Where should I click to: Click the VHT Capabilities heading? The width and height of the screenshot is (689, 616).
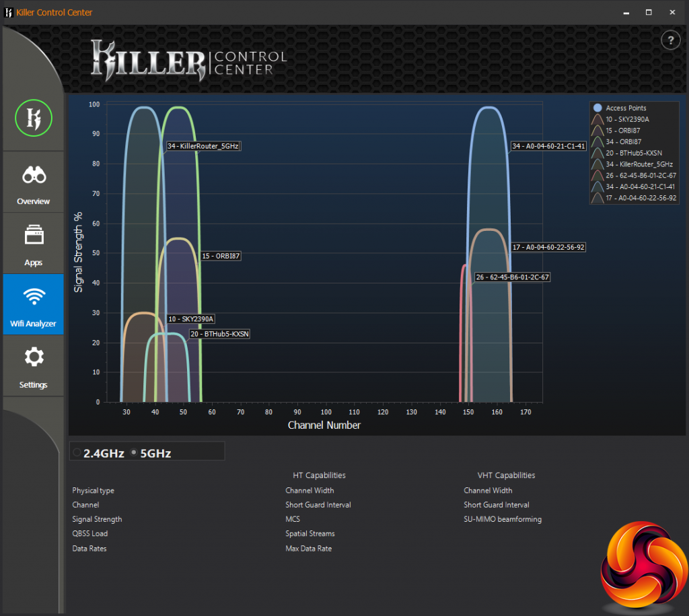(506, 475)
